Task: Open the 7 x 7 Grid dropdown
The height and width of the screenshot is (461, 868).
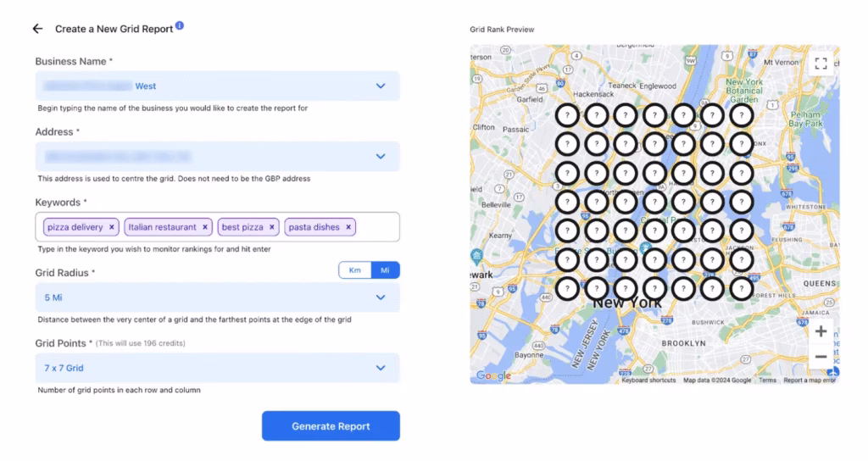Action: (381, 368)
